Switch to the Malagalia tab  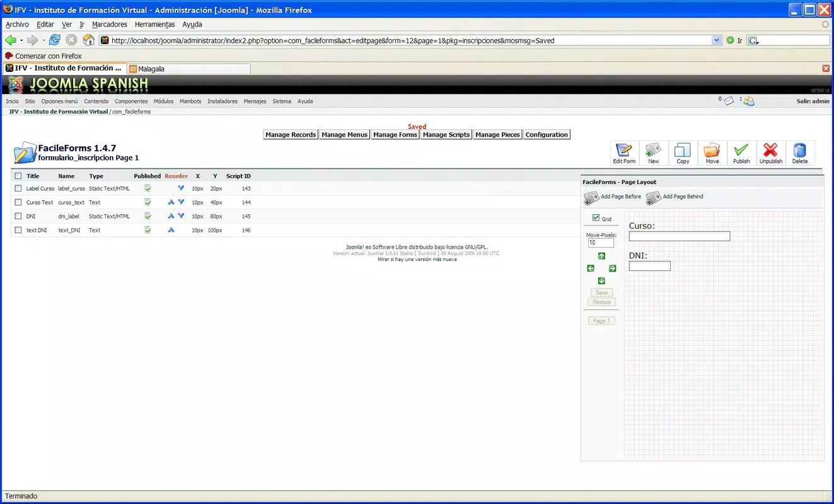tap(188, 69)
